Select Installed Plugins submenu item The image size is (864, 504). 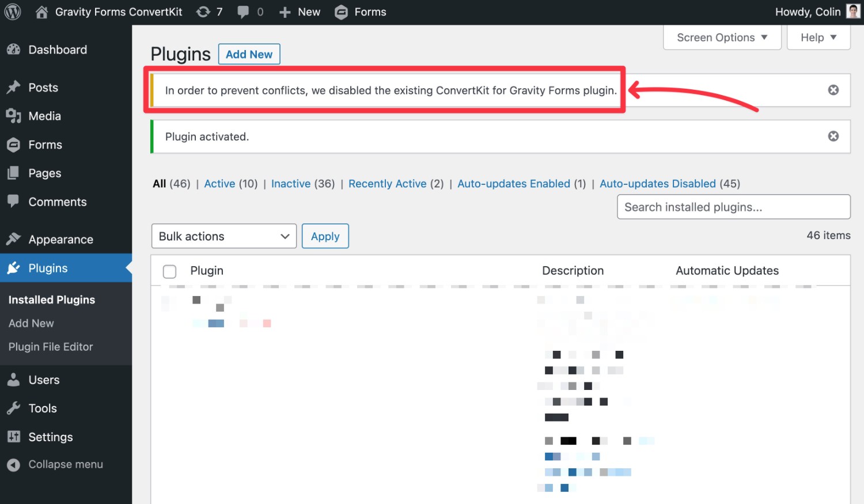[52, 300]
